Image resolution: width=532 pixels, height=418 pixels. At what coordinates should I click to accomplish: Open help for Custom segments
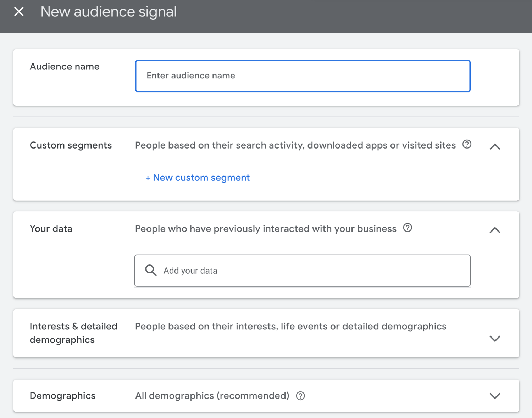point(467,145)
